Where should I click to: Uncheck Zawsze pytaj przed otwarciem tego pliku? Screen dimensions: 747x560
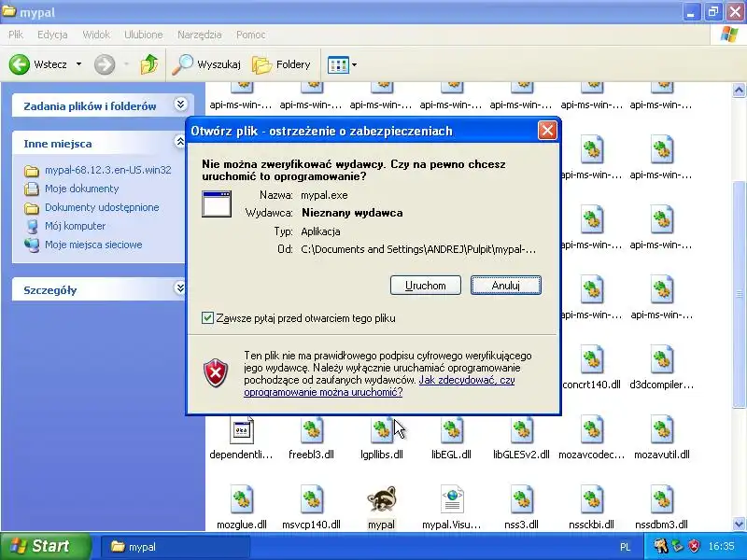coord(207,318)
